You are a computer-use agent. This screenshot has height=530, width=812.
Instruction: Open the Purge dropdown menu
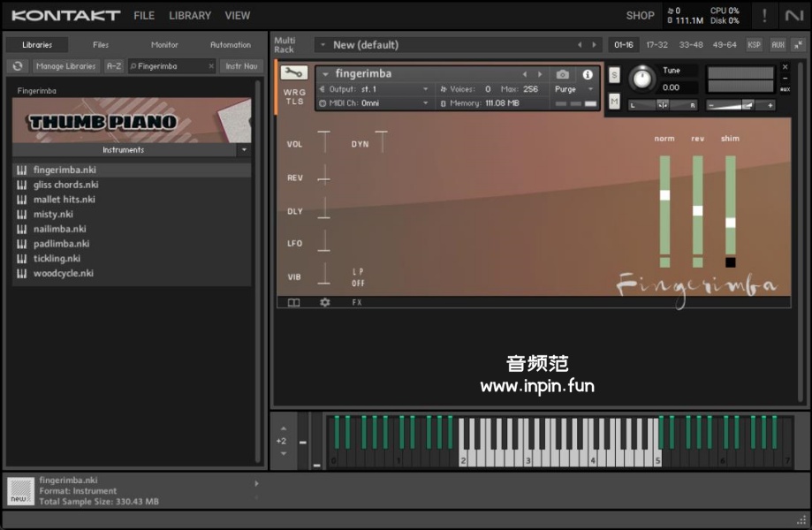pyautogui.click(x=574, y=89)
